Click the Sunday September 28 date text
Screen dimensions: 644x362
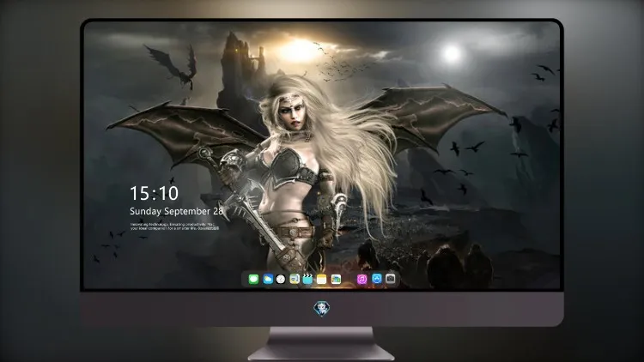(176, 211)
